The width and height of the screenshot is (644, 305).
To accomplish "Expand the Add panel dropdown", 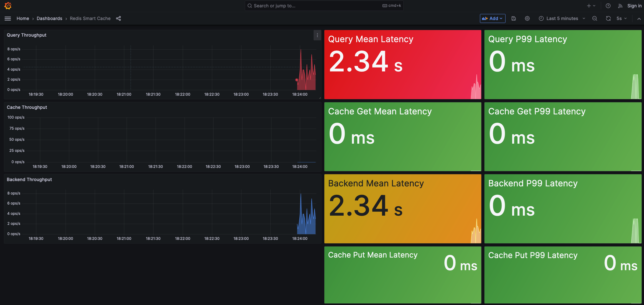I will 492,18.
